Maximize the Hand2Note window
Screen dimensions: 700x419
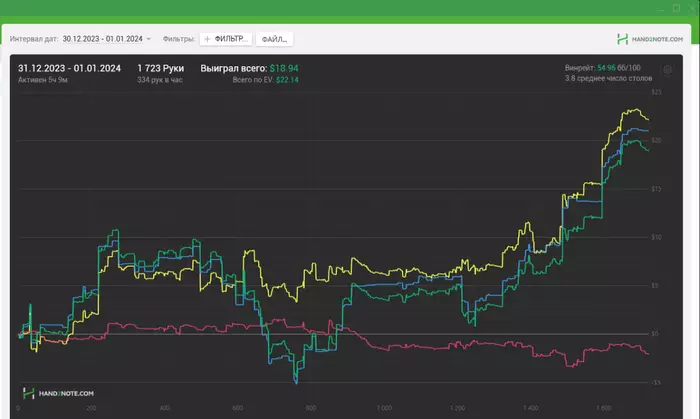pos(676,8)
